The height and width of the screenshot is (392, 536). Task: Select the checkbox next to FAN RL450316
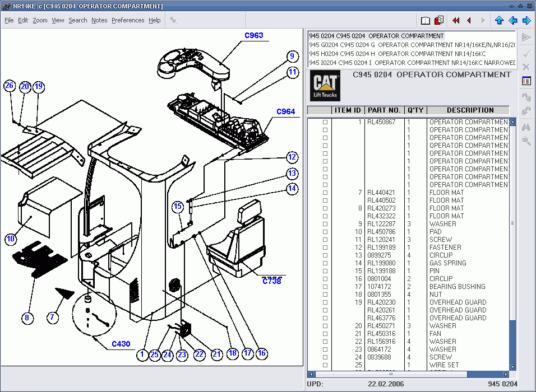(325, 334)
